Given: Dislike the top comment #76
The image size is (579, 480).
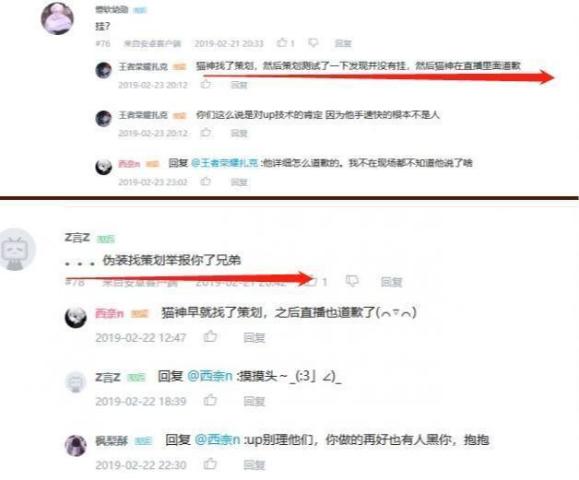Looking at the screenshot, I should click(313, 43).
